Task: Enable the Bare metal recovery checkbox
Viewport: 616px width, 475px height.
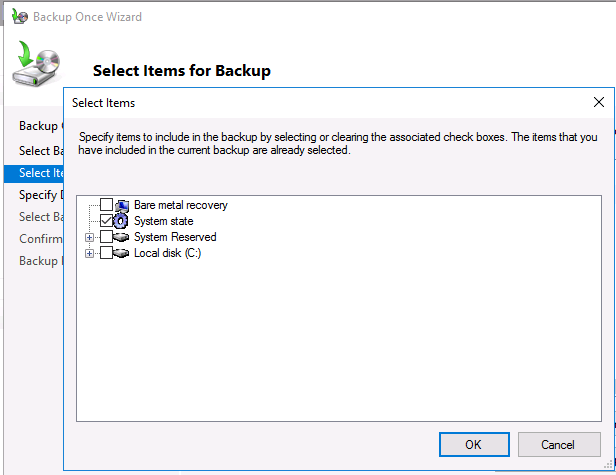Action: click(x=106, y=205)
